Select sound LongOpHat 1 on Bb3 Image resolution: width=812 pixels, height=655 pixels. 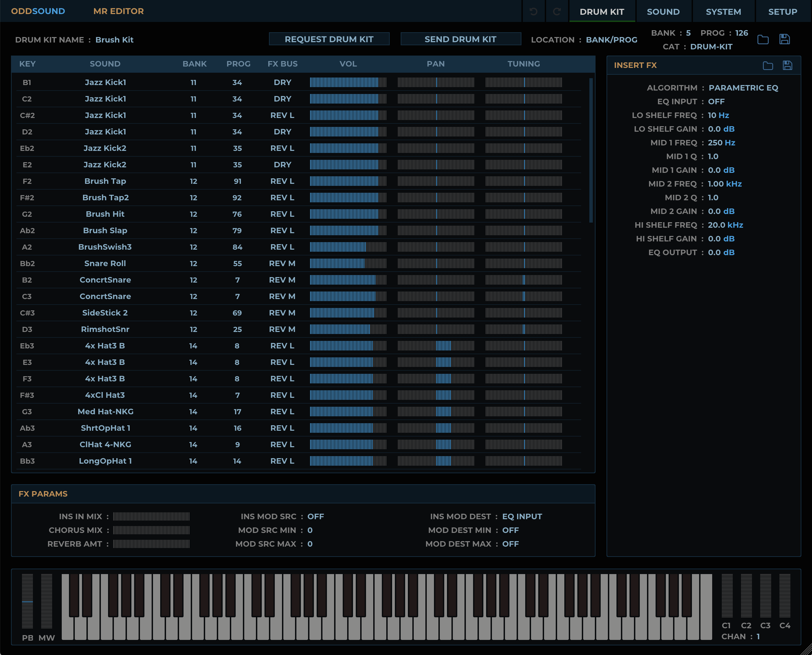(x=105, y=461)
